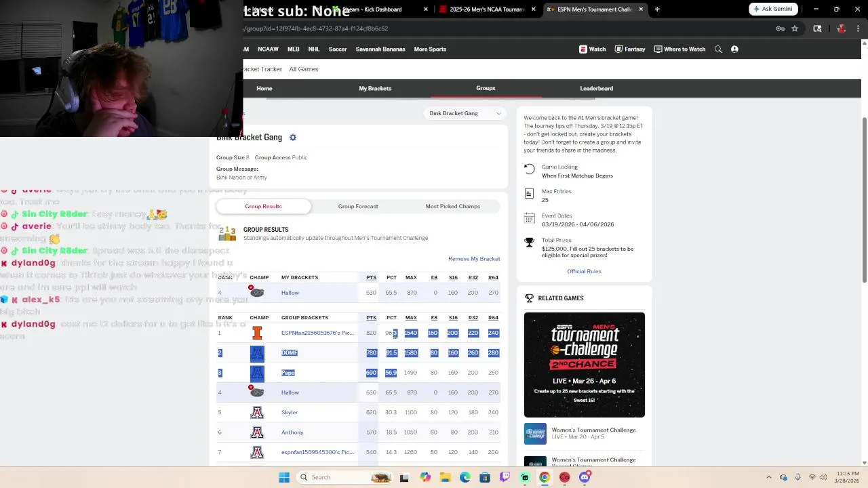Click the Windows taskbar search box
868x488 pixels.
pyautogui.click(x=344, y=477)
